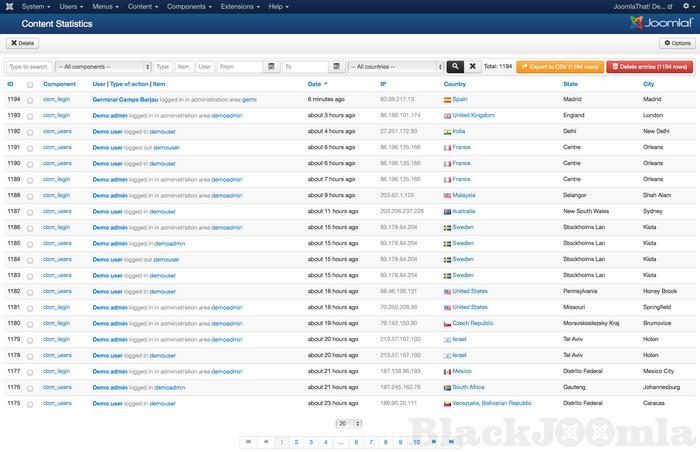Sort the table by the Date column
This screenshot has height=452, width=700.
316,84
